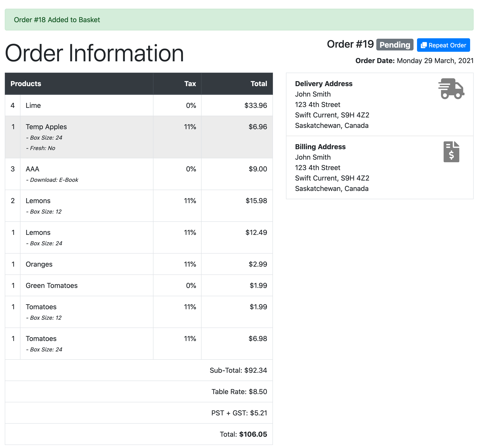Select the Oranges product row

click(139, 264)
